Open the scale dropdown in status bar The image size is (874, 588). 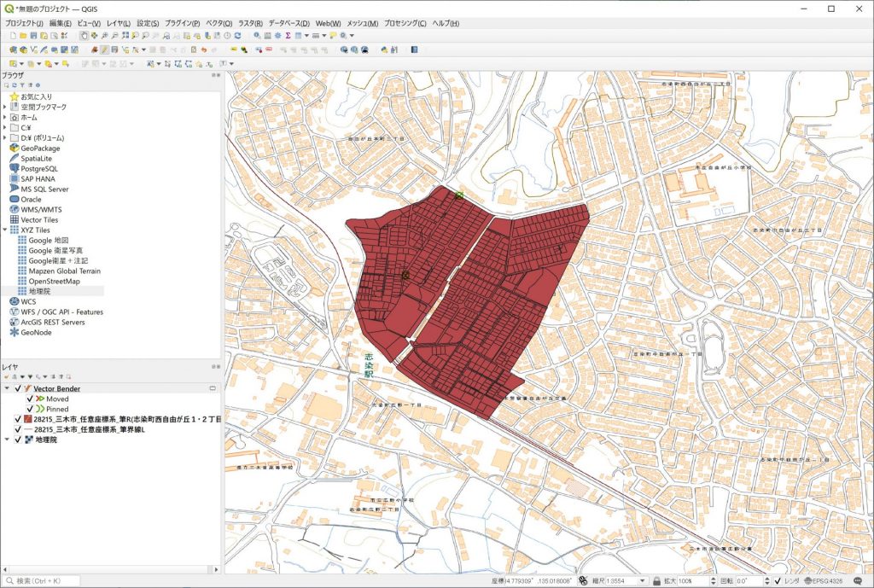click(644, 581)
